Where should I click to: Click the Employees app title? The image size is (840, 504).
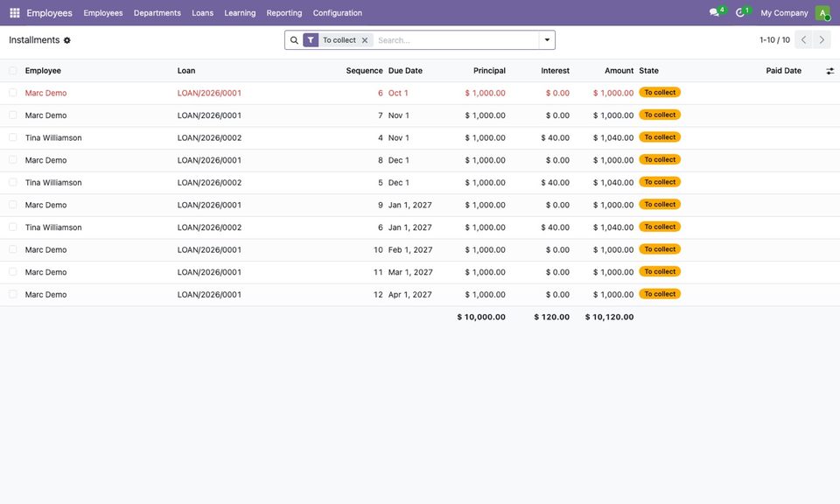tap(49, 13)
